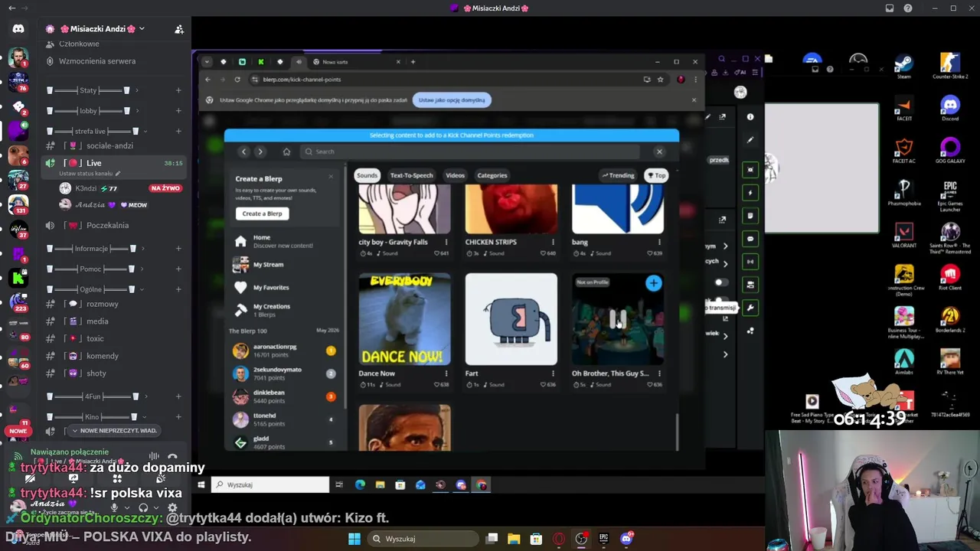The height and width of the screenshot is (551, 980).
Task: Add channel to Ogólne category with plus
Action: (178, 289)
